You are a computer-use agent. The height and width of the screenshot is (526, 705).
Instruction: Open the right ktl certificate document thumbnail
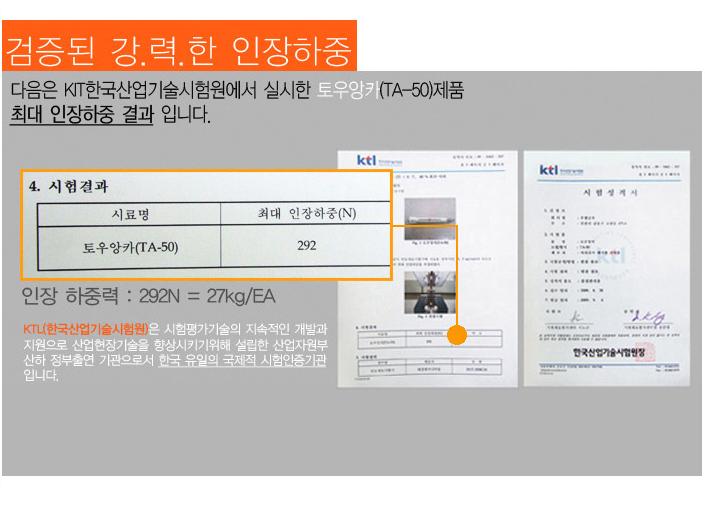tap(607, 268)
